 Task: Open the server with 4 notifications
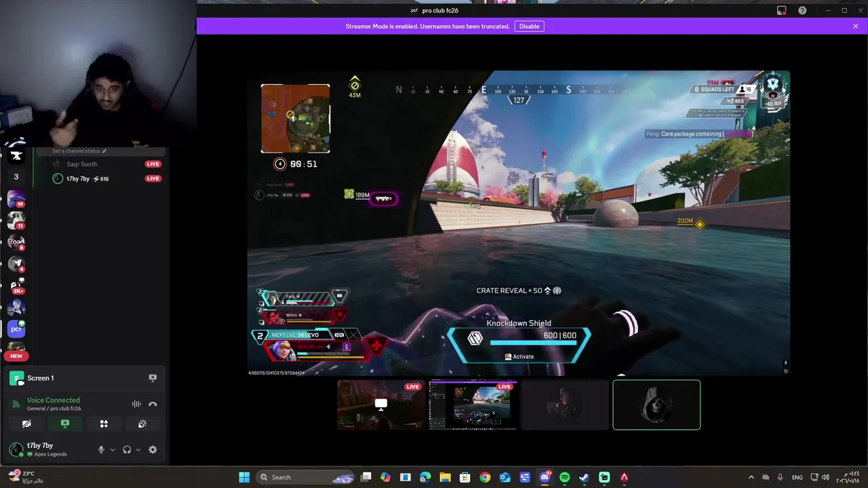pyautogui.click(x=16, y=264)
